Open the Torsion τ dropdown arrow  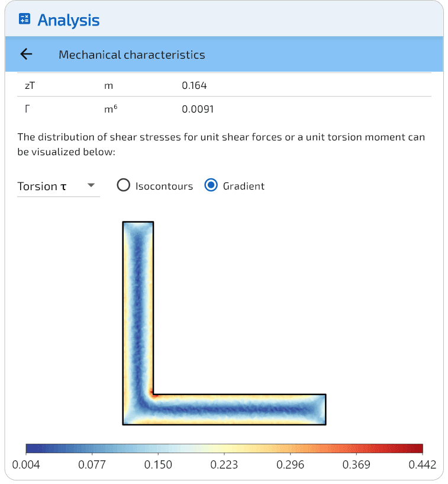pyautogui.click(x=91, y=185)
